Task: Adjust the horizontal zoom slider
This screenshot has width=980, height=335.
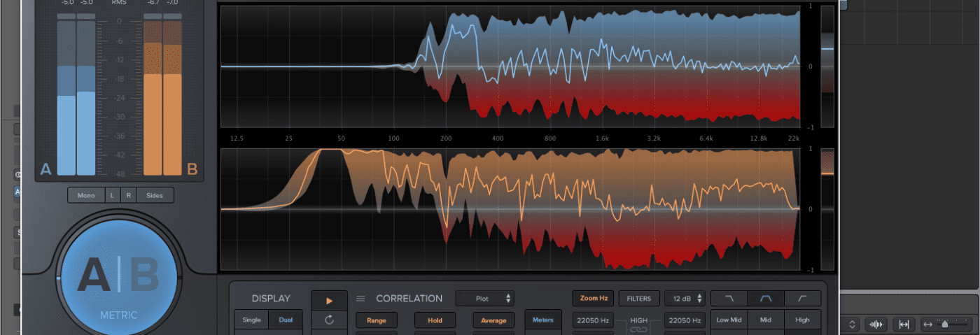Action: [945, 325]
